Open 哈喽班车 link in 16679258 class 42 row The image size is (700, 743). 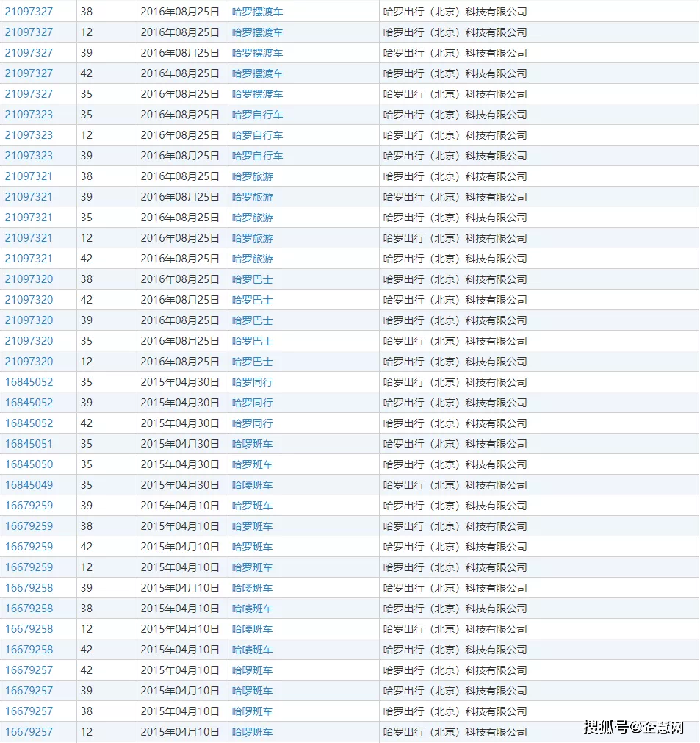(253, 650)
